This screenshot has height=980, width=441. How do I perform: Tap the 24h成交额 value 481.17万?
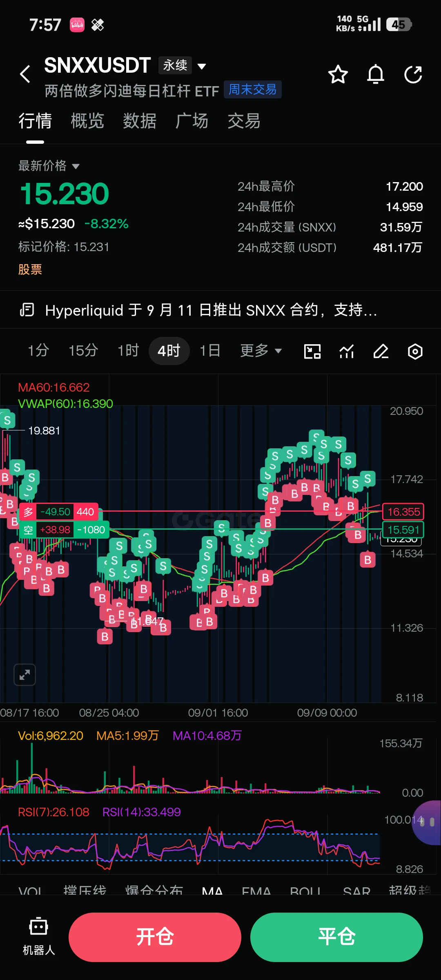coord(397,247)
